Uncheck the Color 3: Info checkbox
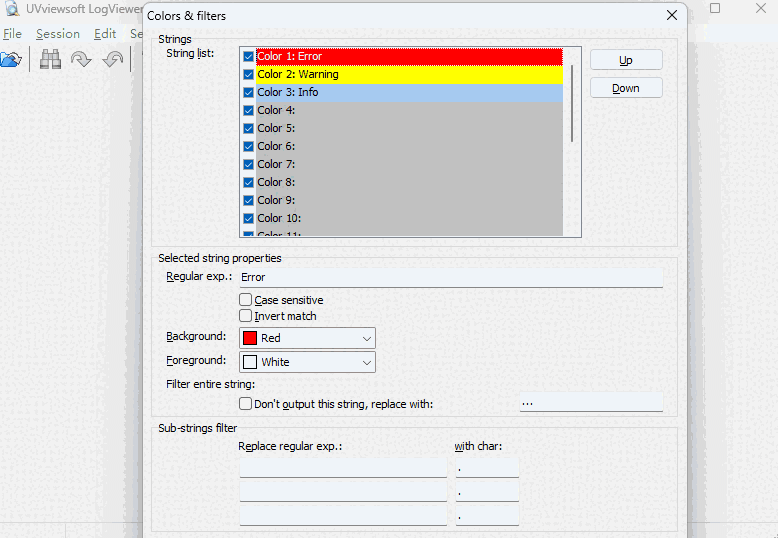This screenshot has width=778, height=538. click(x=249, y=92)
